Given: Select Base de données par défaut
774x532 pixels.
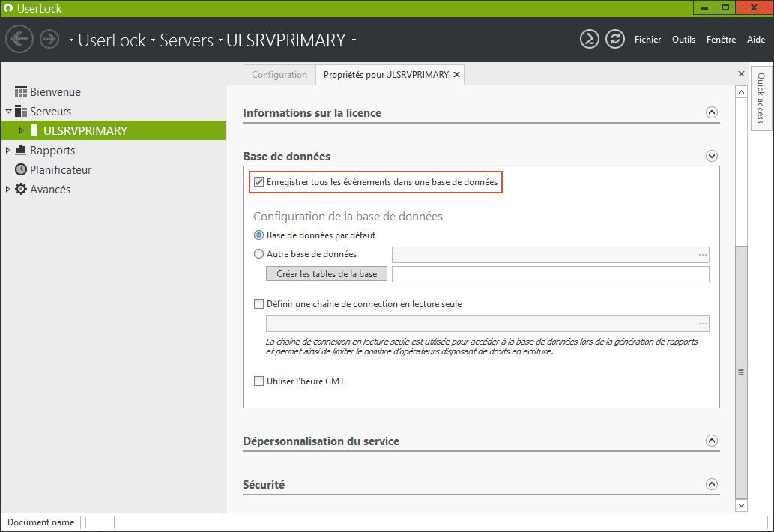Looking at the screenshot, I should click(x=258, y=235).
